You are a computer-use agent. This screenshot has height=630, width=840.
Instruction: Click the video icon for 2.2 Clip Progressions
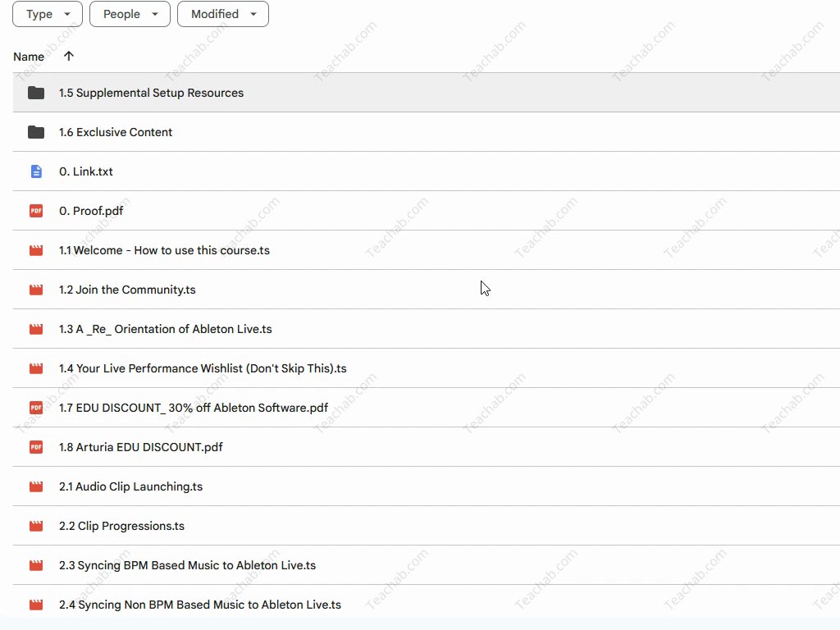36,526
